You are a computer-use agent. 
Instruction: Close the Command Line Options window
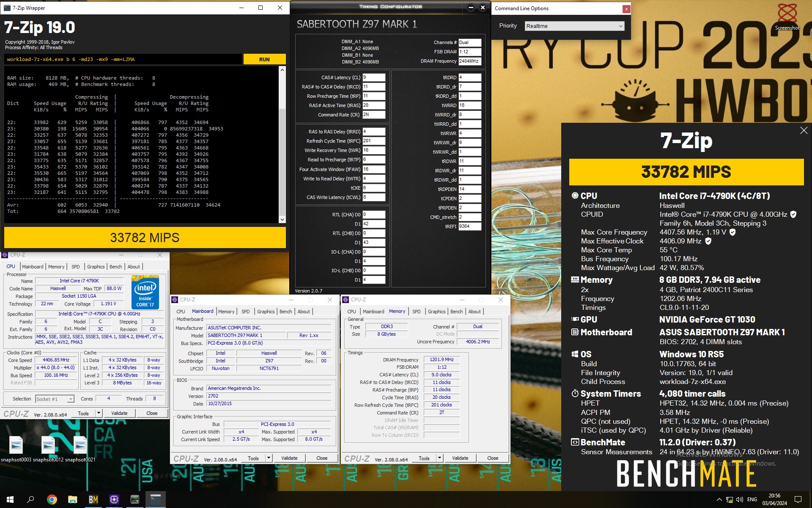click(x=626, y=8)
